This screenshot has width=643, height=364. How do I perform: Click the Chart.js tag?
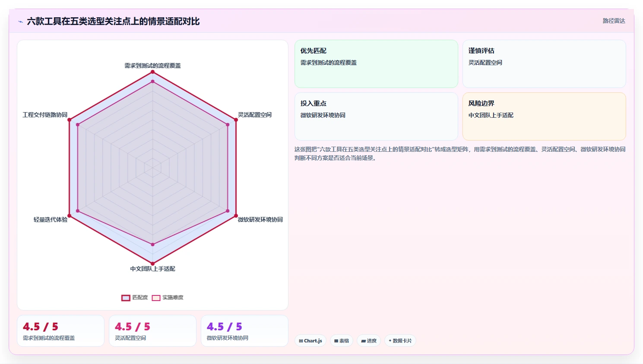pos(310,341)
